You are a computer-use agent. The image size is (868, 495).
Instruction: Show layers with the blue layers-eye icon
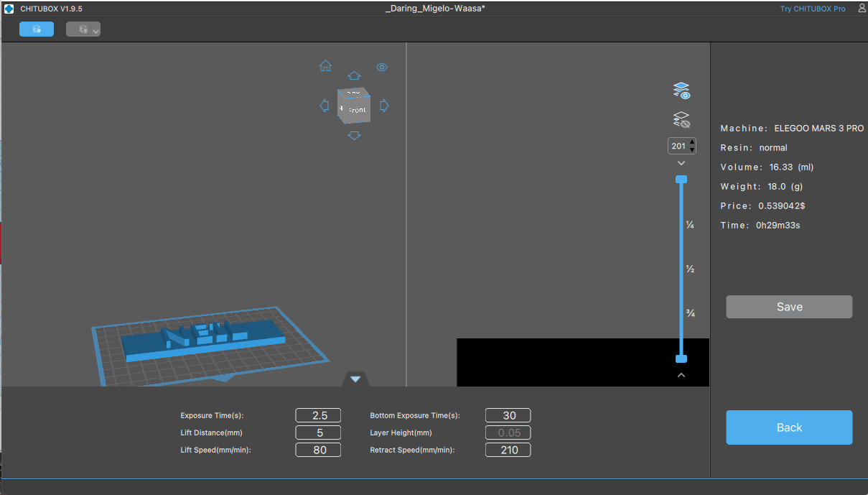click(681, 91)
